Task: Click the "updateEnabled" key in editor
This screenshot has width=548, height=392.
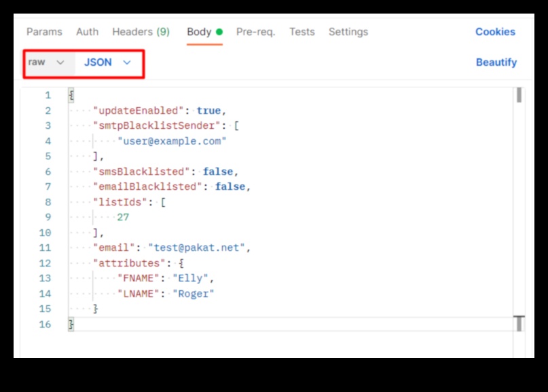Action: pos(141,111)
